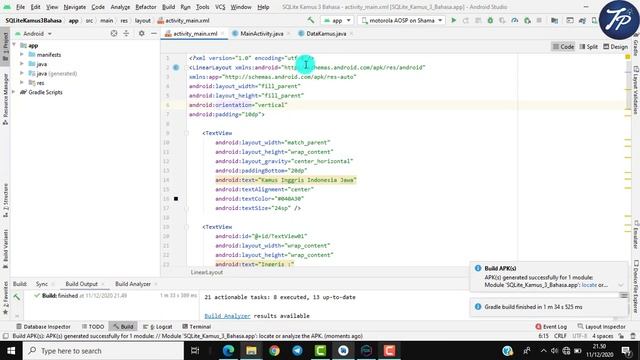Open the Layout Inspector tool window
640x360 pixels.
601,327
